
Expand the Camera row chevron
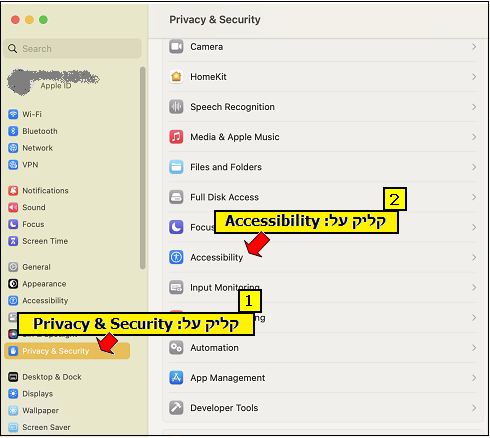tap(474, 47)
